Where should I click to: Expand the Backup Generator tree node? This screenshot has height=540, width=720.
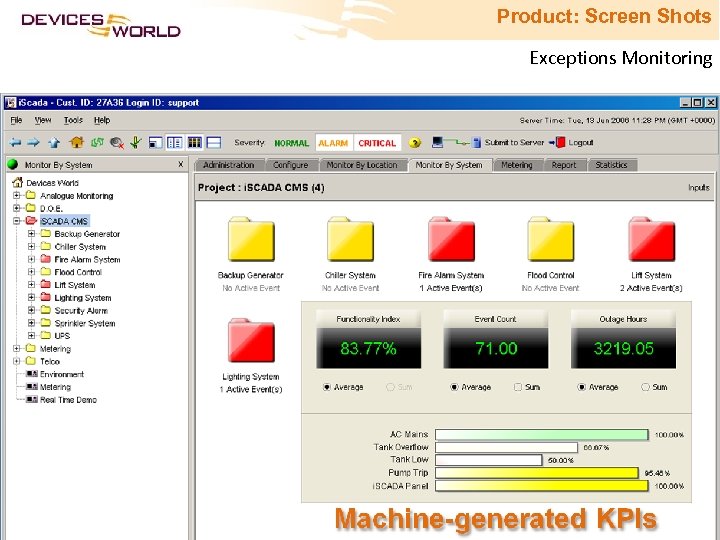tap(31, 233)
